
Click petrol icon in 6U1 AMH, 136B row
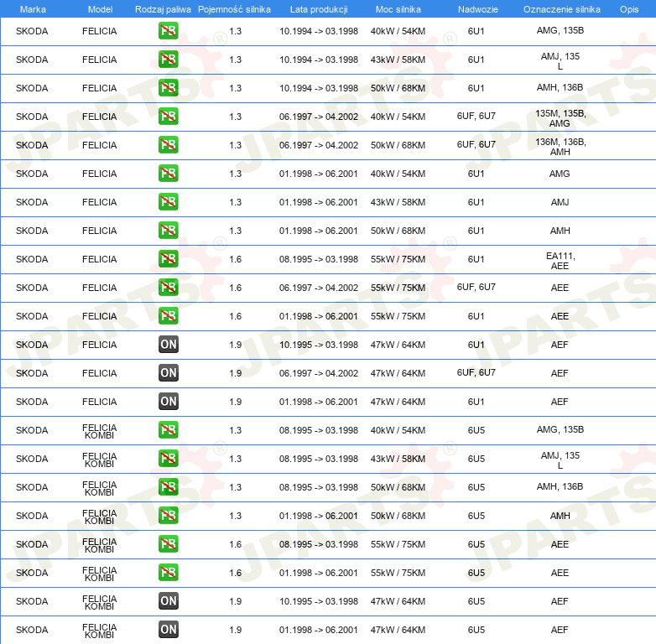(x=168, y=88)
